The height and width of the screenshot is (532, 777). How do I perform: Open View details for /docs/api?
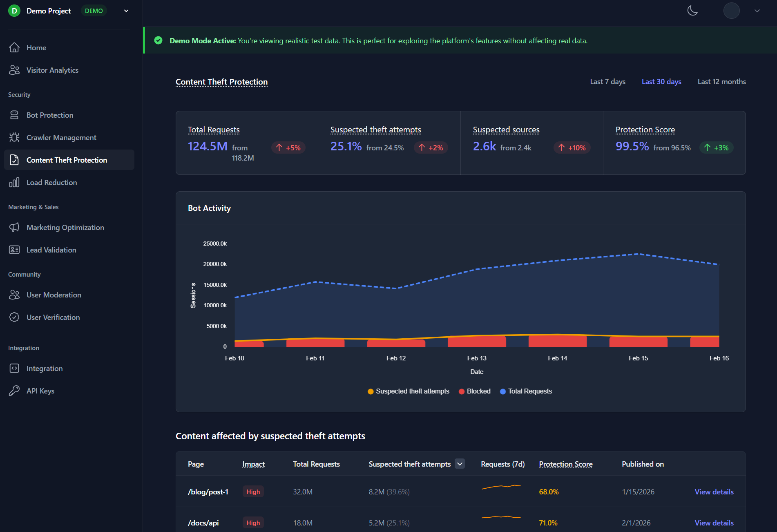point(714,523)
